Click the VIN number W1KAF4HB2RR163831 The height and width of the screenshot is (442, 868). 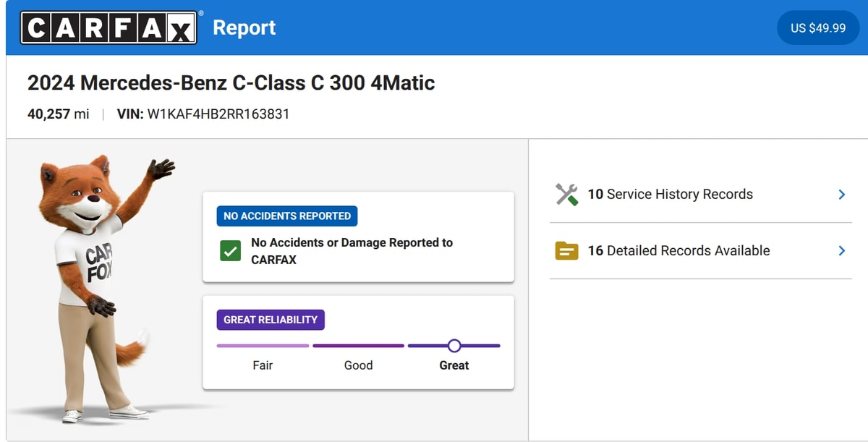(218, 114)
